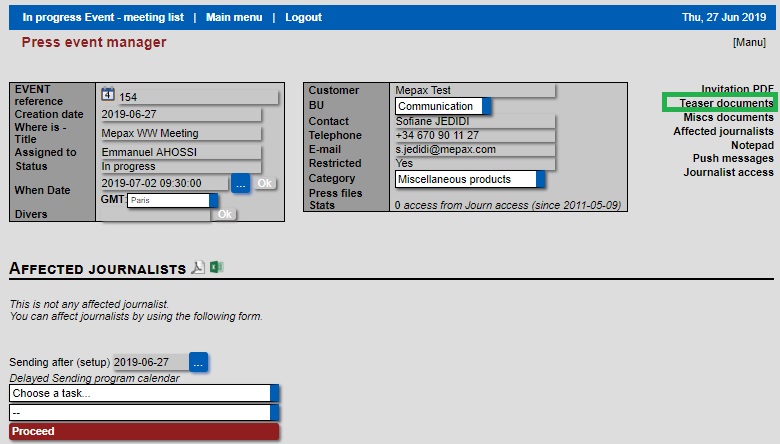This screenshot has height=444, width=780.
Task: Export affected journalists as PDF
Action: point(198,267)
